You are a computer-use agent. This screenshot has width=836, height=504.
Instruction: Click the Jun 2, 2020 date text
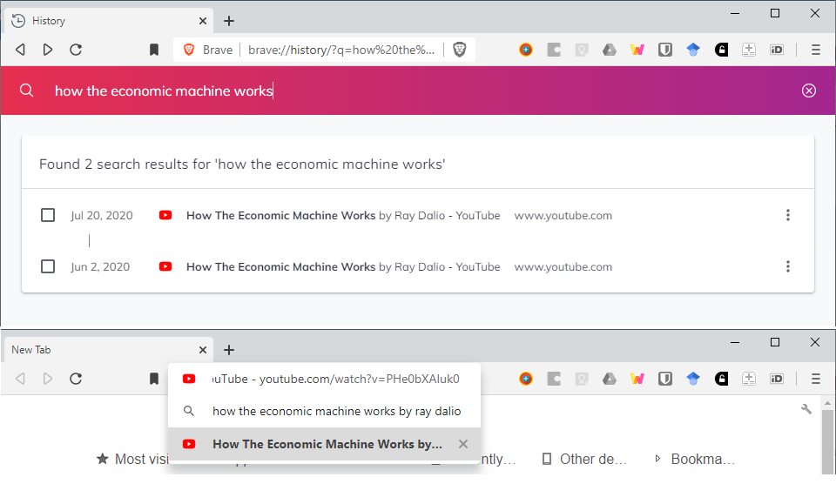(100, 266)
